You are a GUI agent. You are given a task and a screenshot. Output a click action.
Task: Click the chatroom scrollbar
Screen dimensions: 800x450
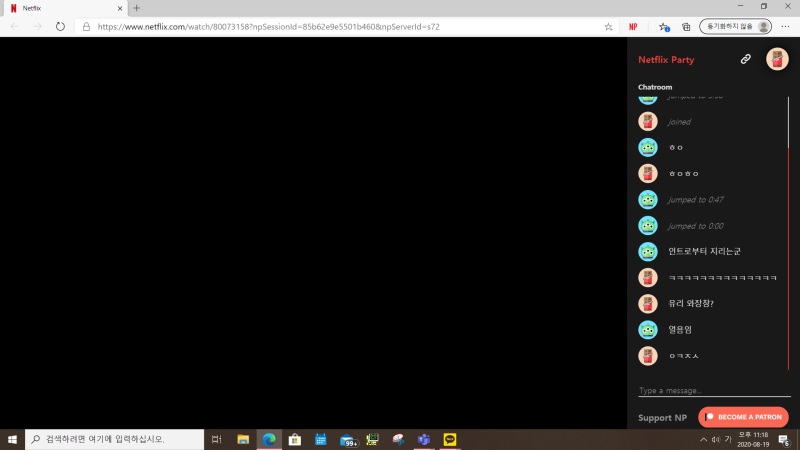coord(788,232)
